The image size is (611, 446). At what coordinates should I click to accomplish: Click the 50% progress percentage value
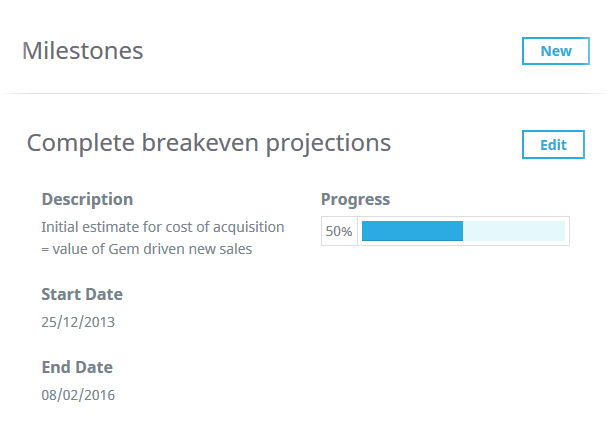point(339,231)
